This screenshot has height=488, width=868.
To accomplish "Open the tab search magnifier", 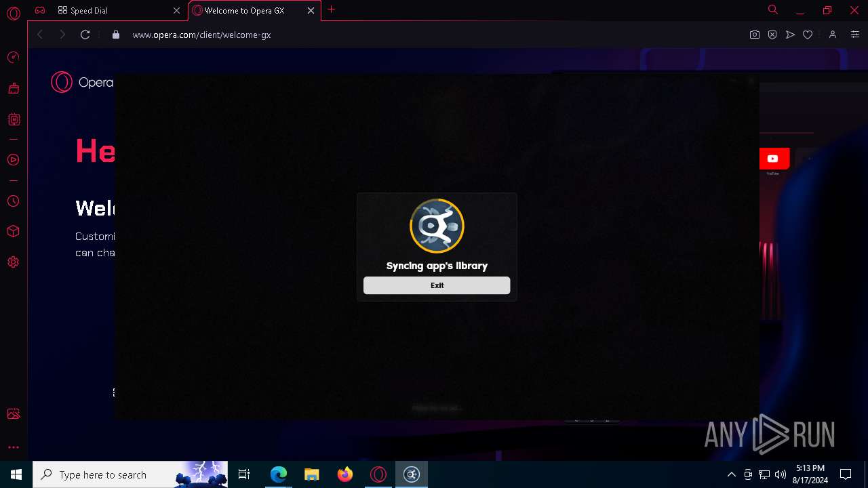I will 773,9.
